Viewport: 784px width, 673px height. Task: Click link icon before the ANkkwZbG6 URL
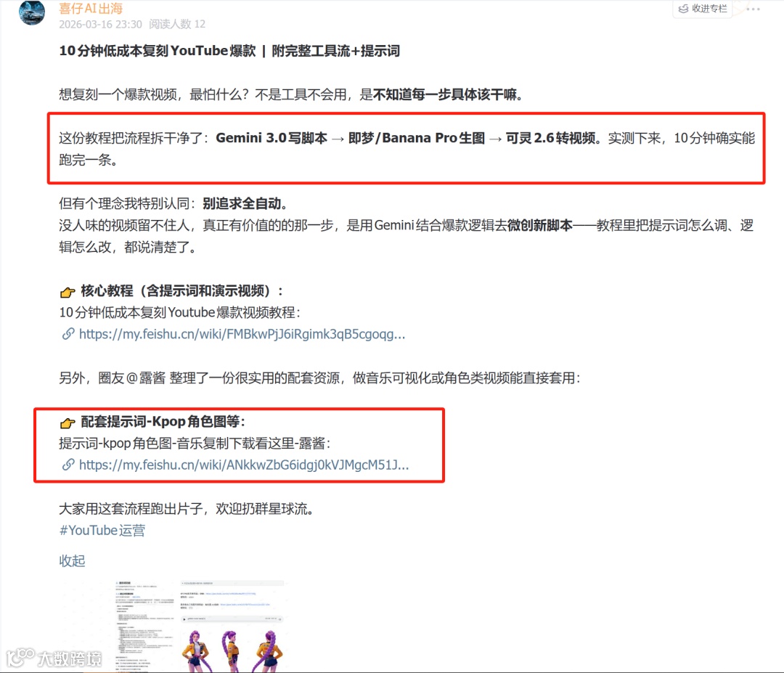click(x=68, y=465)
